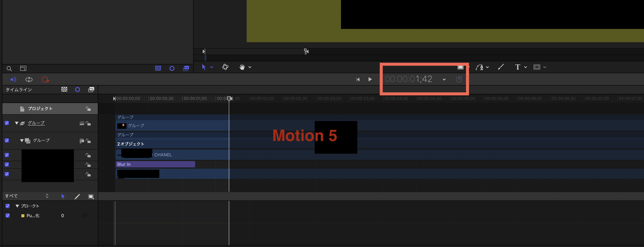Select the プロジェクト row in layers list

point(40,109)
